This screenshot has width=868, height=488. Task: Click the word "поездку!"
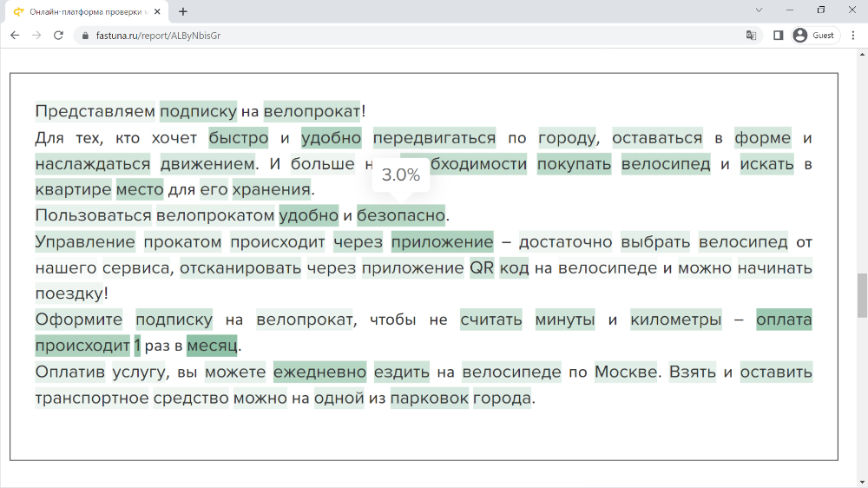[71, 293]
